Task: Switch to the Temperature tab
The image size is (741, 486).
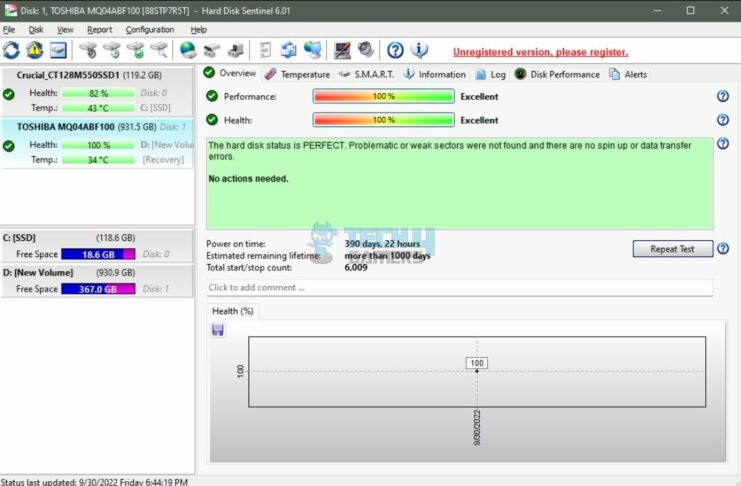Action: click(x=298, y=74)
